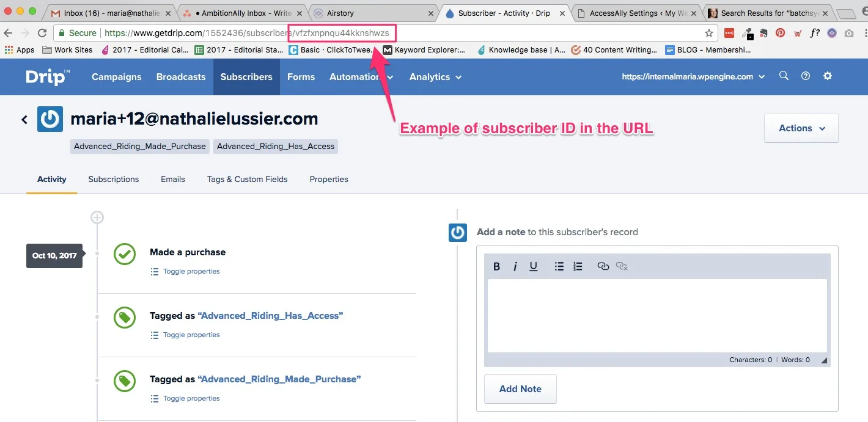Open the Apps bookmark shortcut
868x422 pixels.
point(20,50)
